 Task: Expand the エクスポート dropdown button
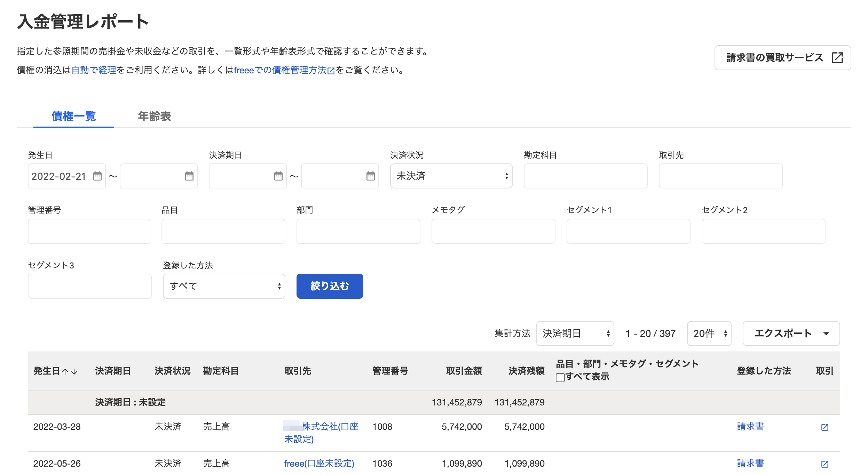(x=791, y=333)
